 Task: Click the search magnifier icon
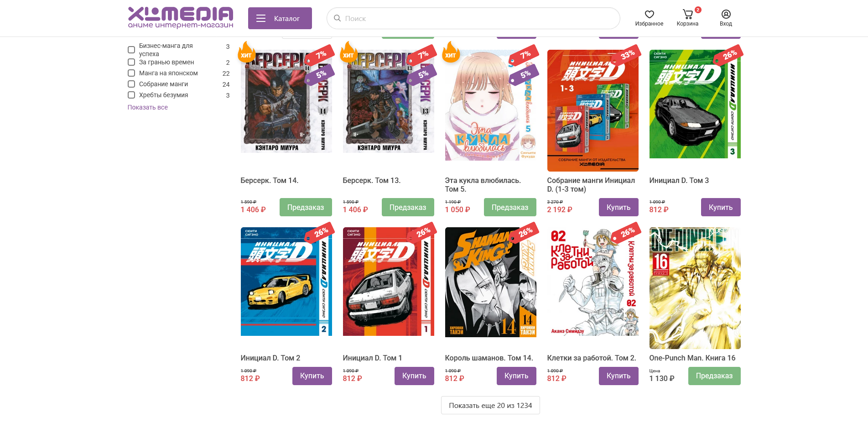point(338,18)
